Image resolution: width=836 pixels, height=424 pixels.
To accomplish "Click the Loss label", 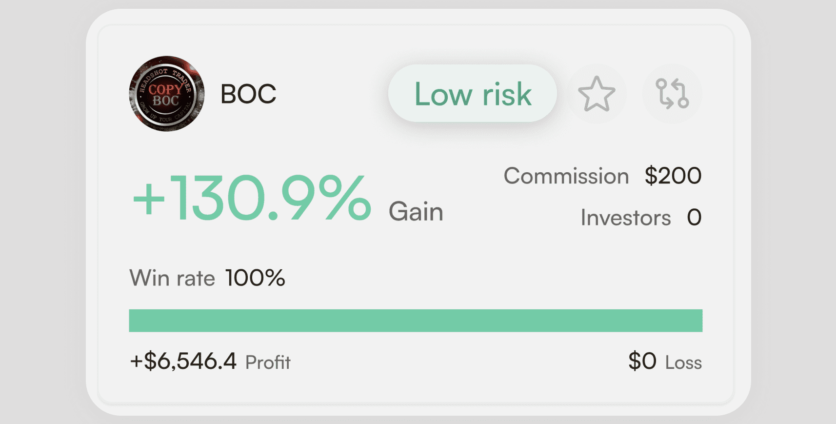I will [684, 362].
